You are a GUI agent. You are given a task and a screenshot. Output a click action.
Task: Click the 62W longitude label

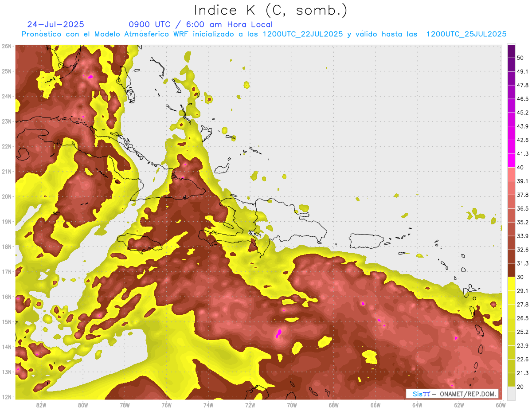point(459,405)
